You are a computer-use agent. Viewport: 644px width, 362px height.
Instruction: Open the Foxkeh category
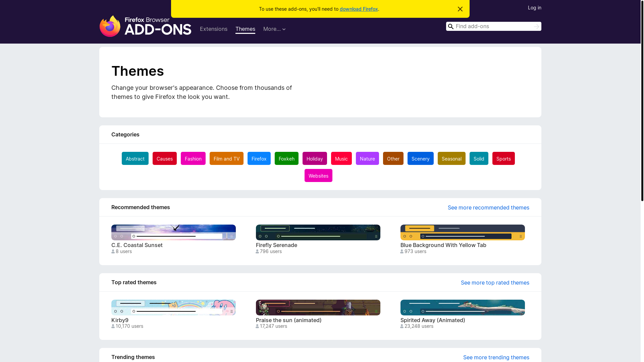286,159
